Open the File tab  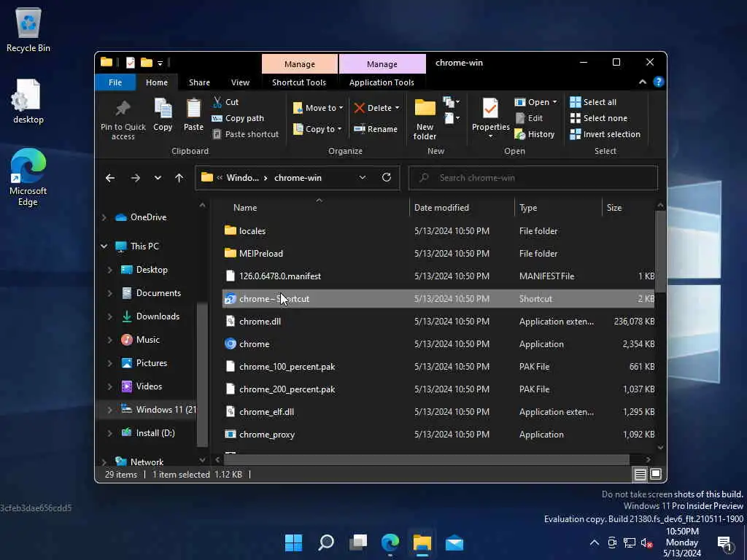(115, 82)
